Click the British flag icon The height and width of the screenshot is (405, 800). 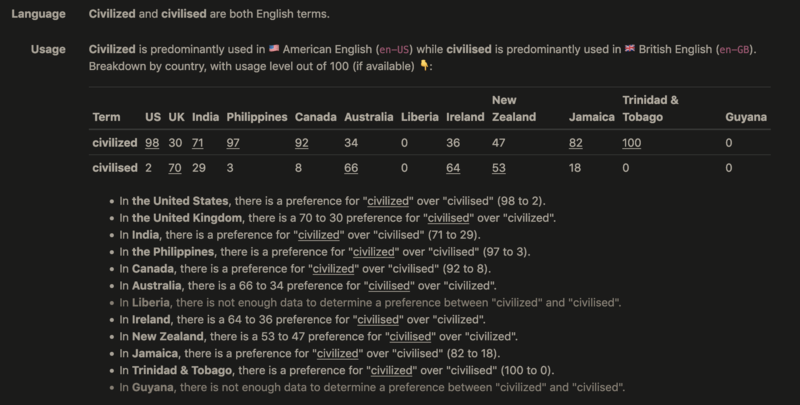630,49
